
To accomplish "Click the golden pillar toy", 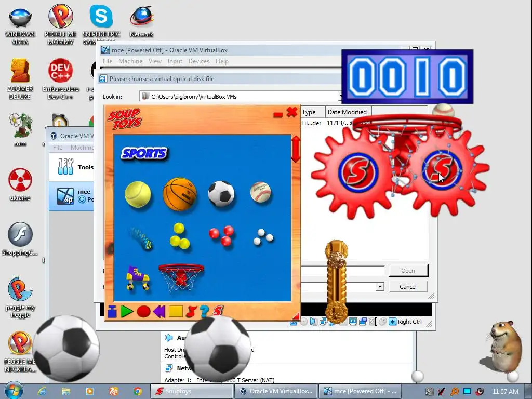I will click(336, 282).
